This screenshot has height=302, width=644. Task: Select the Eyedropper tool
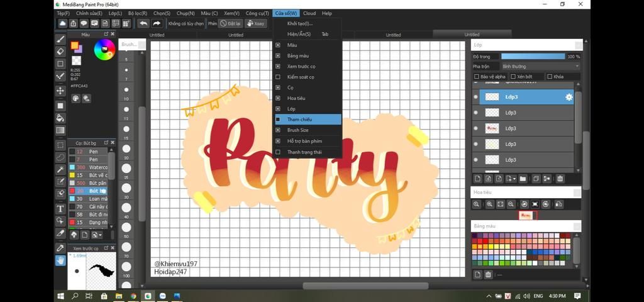60,248
